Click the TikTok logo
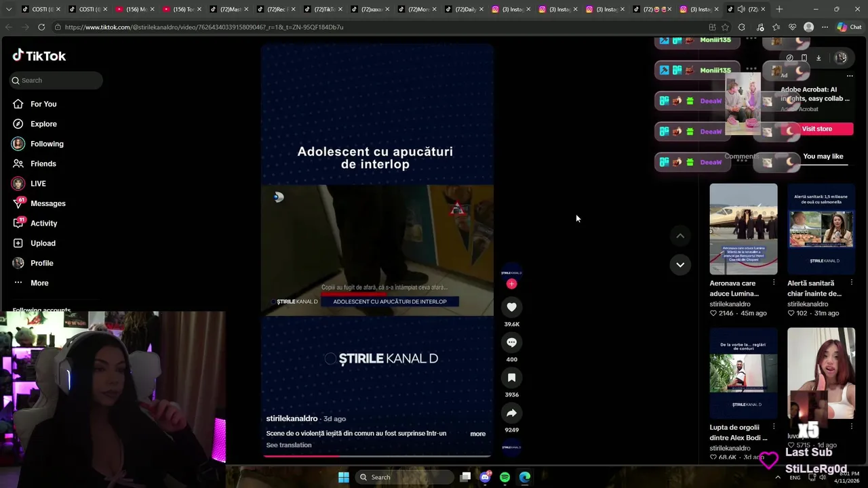The image size is (868, 488). click(x=39, y=56)
